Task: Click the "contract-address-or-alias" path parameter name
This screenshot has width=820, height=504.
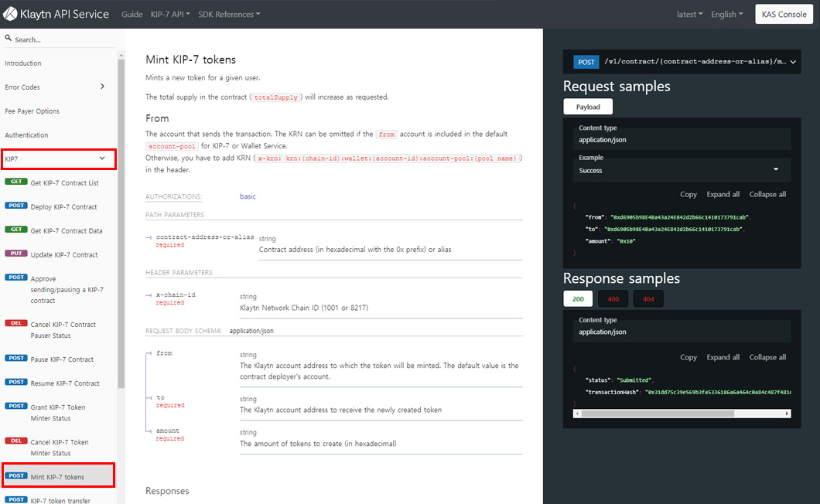Action: tap(205, 237)
